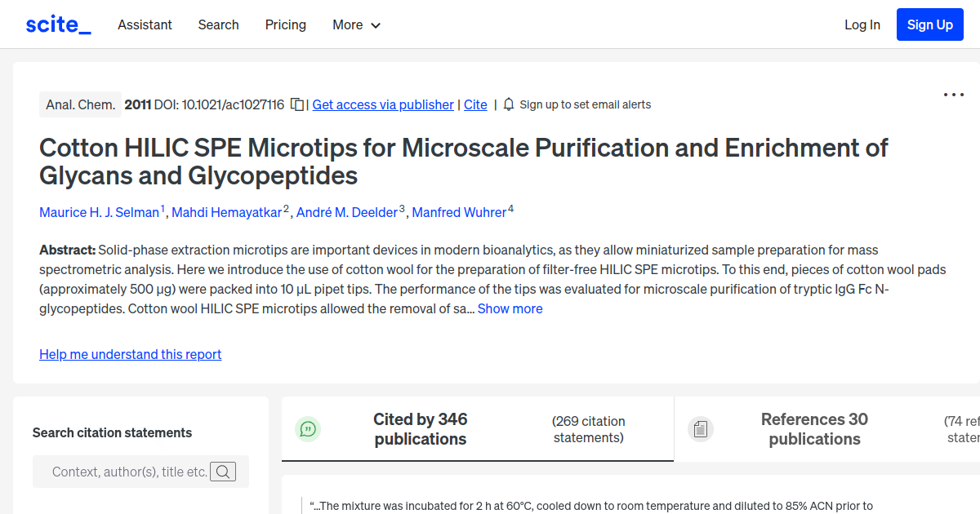The width and height of the screenshot is (980, 514).
Task: Open the ellipsis options menu
Action: click(x=953, y=95)
